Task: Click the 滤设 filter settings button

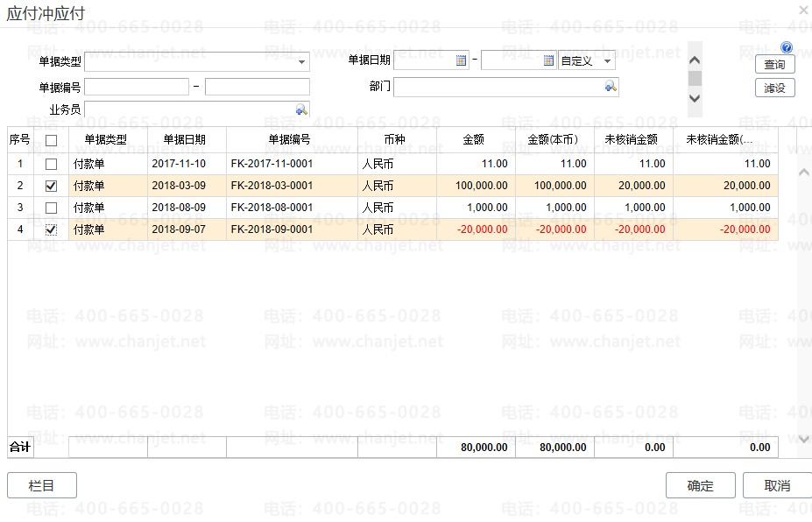Action: [774, 88]
